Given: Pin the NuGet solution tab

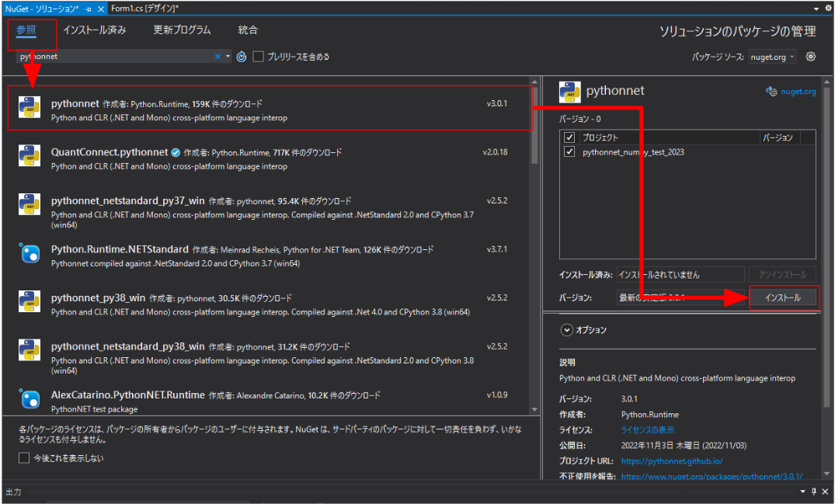Looking at the screenshot, I should (x=89, y=9).
